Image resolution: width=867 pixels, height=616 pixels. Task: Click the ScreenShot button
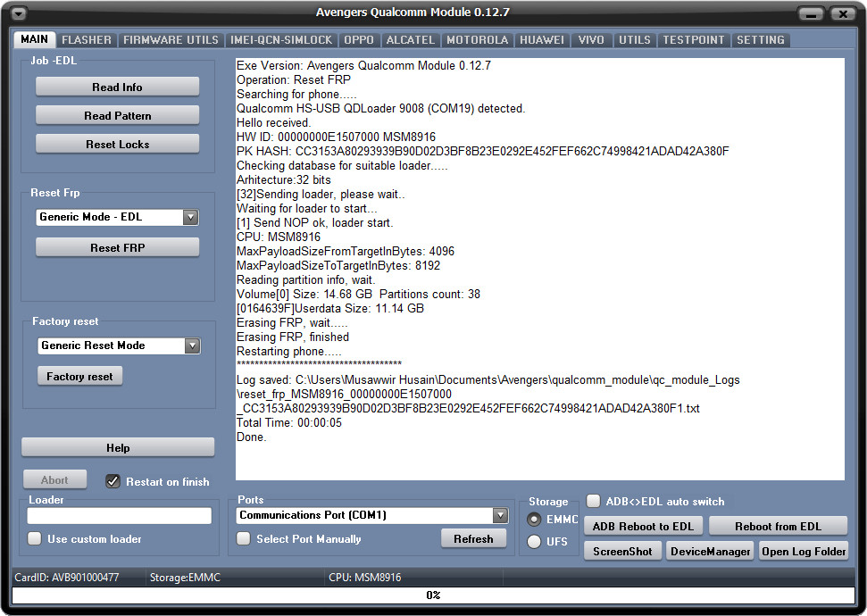[x=622, y=552]
